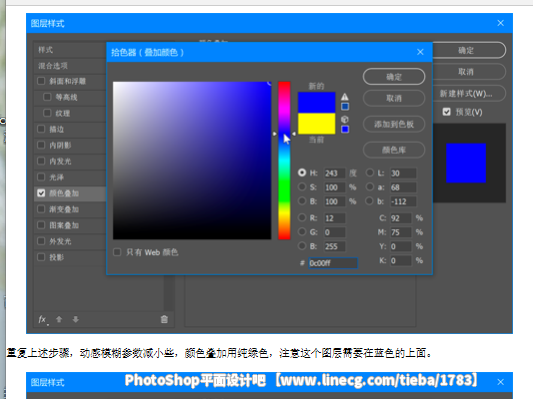Click the in-gamut color swatch below the warning triangle
This screenshot has height=399, width=533.
coord(345,107)
